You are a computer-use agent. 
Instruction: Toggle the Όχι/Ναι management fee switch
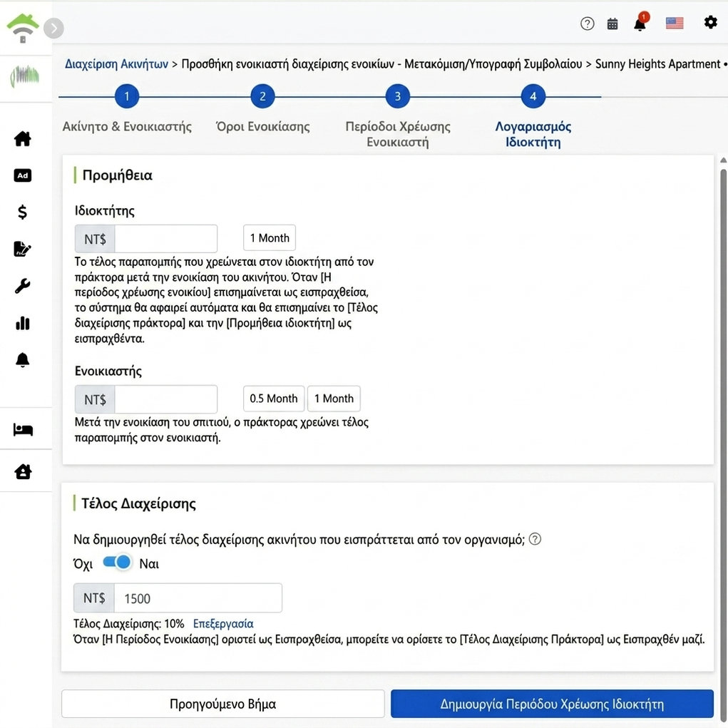click(x=116, y=563)
